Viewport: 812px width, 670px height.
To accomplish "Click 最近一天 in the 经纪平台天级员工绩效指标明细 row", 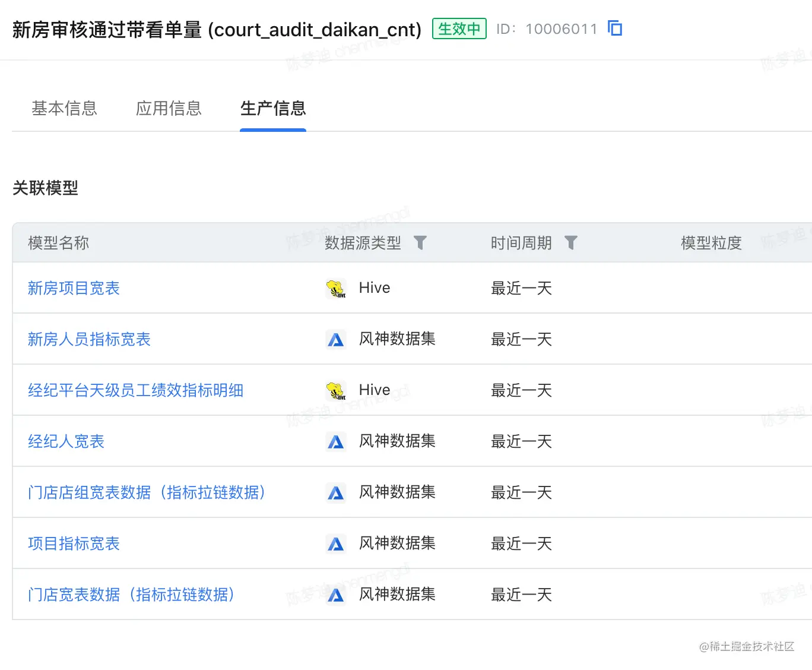I will pos(521,390).
